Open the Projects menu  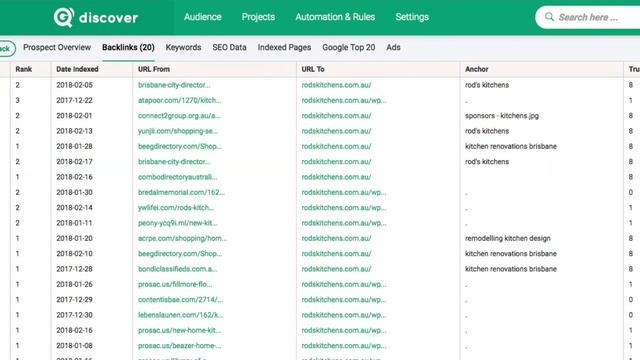pyautogui.click(x=258, y=17)
